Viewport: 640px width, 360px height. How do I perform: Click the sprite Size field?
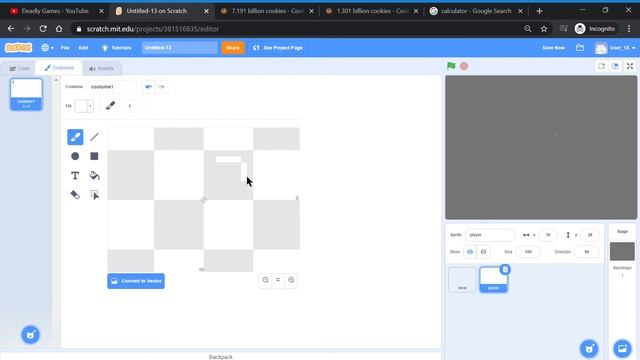pos(528,252)
